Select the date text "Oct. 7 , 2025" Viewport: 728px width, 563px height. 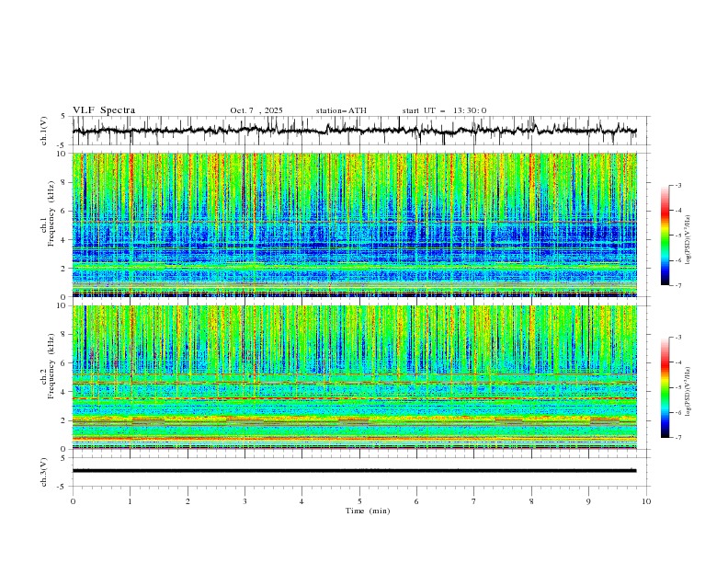pyautogui.click(x=256, y=110)
